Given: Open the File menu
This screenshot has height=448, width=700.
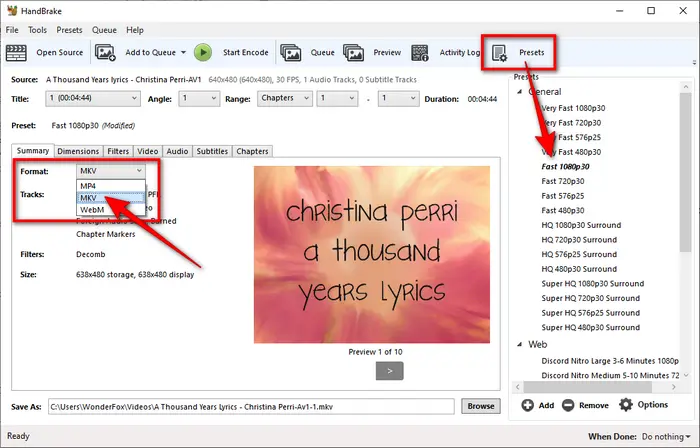Looking at the screenshot, I should point(12,30).
